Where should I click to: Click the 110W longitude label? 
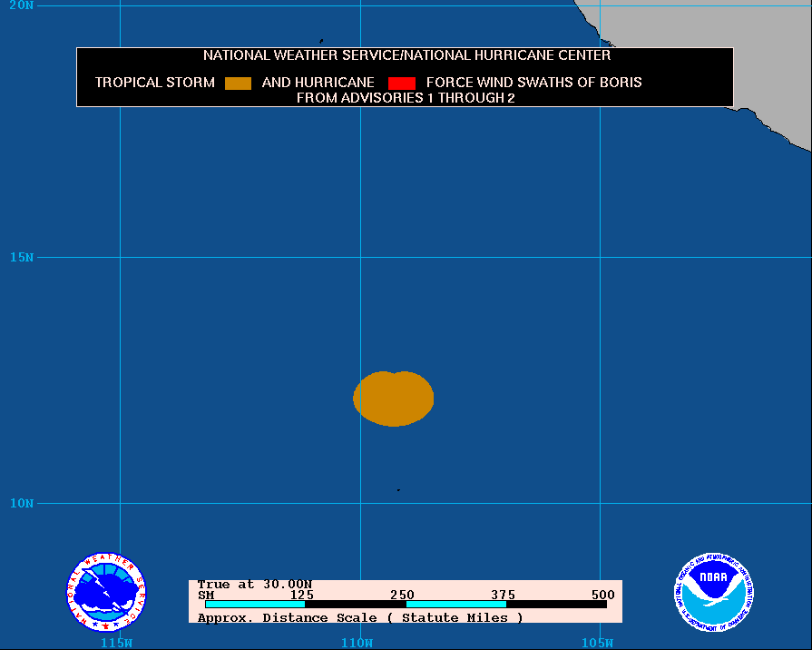(357, 644)
